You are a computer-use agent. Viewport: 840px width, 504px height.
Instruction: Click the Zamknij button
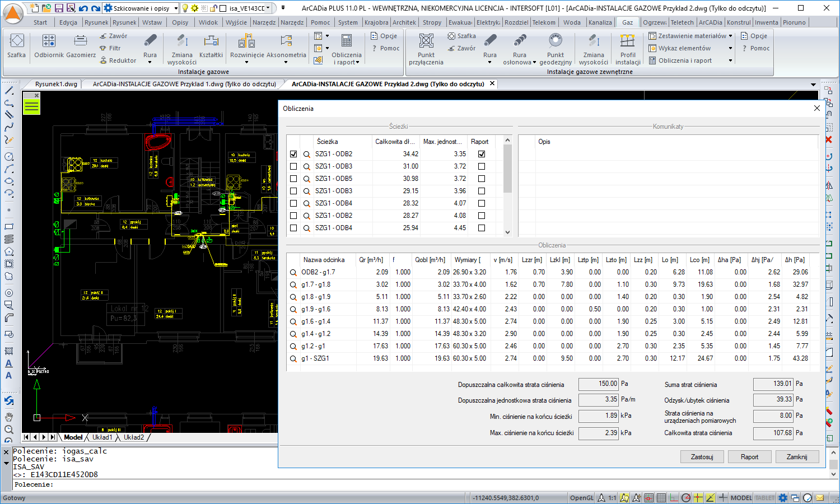797,457
